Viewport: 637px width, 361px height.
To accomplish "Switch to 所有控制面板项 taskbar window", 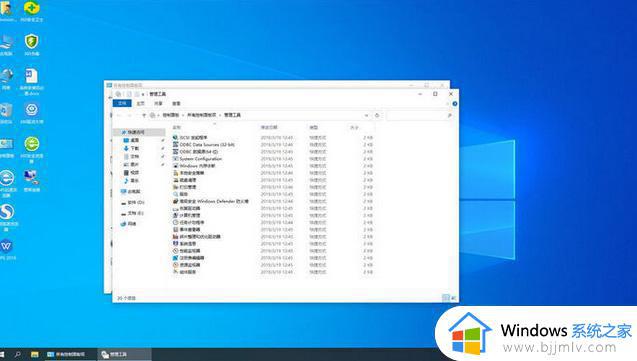I will [x=70, y=354].
